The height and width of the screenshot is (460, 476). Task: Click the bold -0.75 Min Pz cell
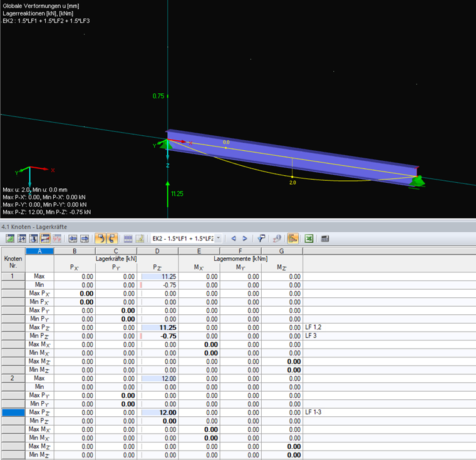coord(158,336)
